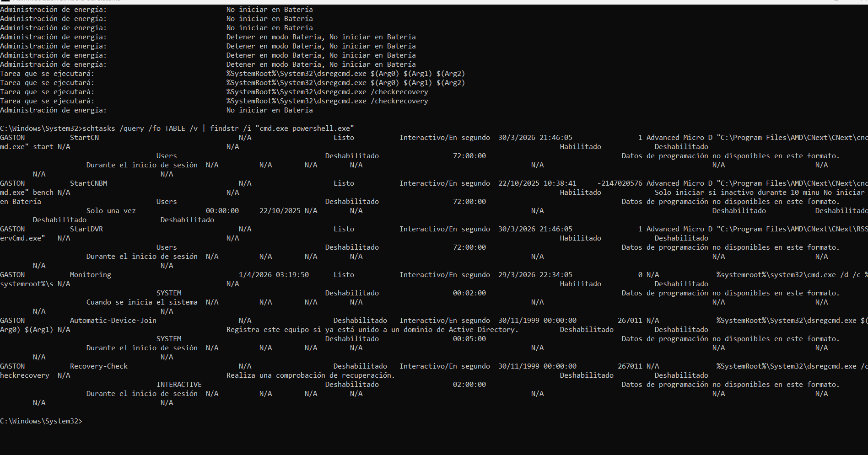Viewport: 868px width, 455px height.
Task: Select the task name StartCN
Action: [x=84, y=138]
